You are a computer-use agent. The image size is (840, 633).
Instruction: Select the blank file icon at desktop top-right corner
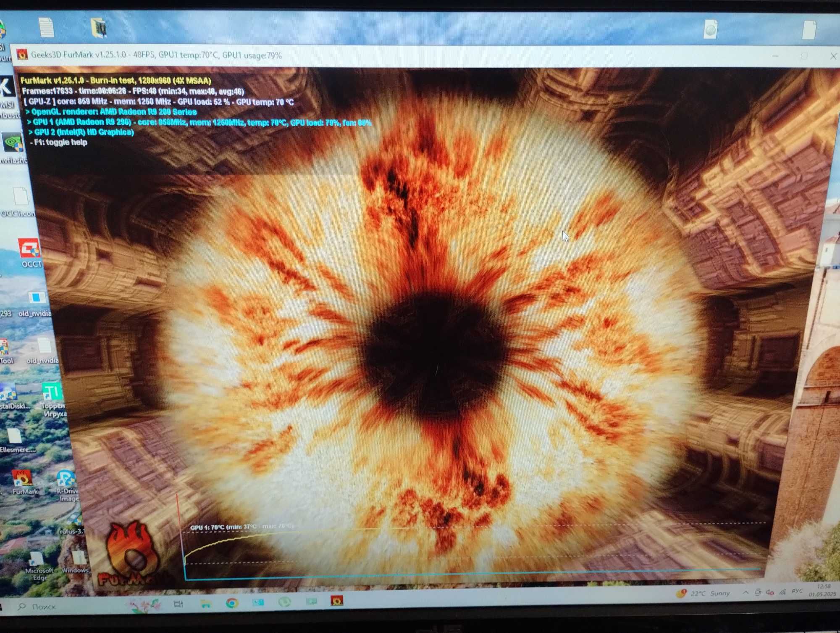809,30
